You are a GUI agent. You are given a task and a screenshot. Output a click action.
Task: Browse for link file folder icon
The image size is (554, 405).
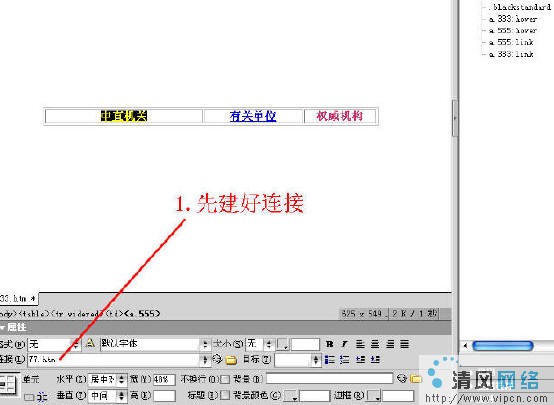[231, 360]
